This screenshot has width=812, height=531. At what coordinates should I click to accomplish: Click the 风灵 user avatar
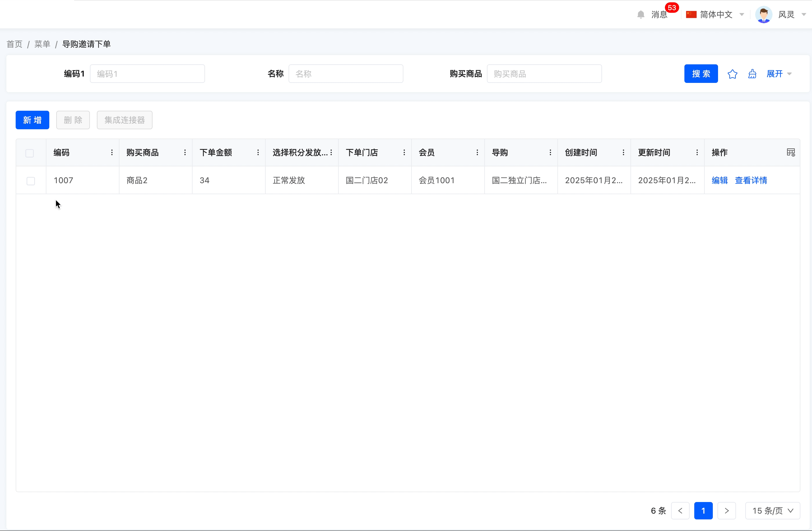coord(763,15)
